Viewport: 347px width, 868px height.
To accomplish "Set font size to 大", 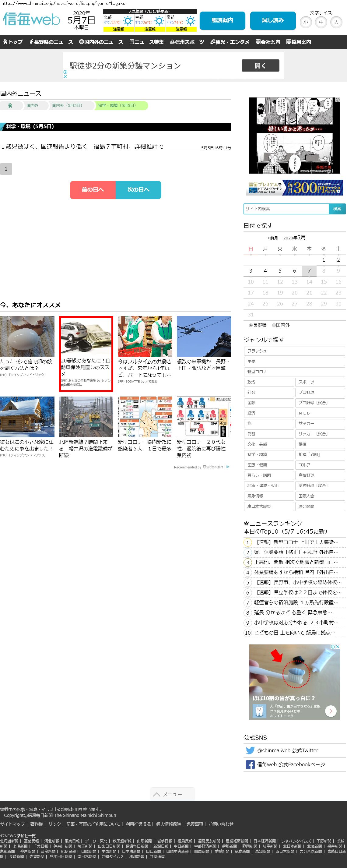I will click(336, 22).
